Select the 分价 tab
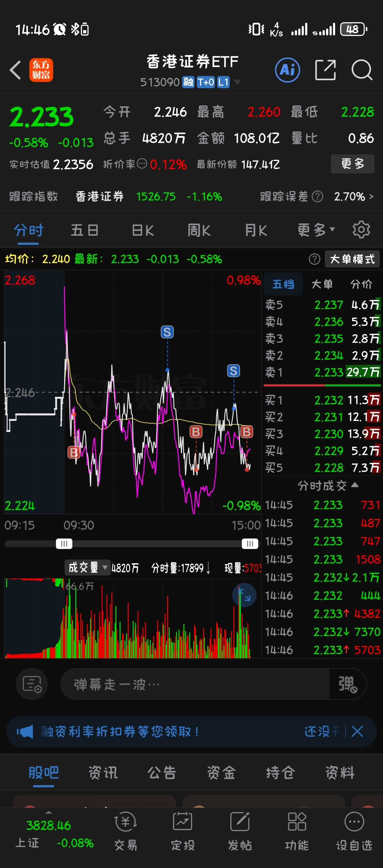This screenshot has width=383, height=868. click(x=361, y=284)
